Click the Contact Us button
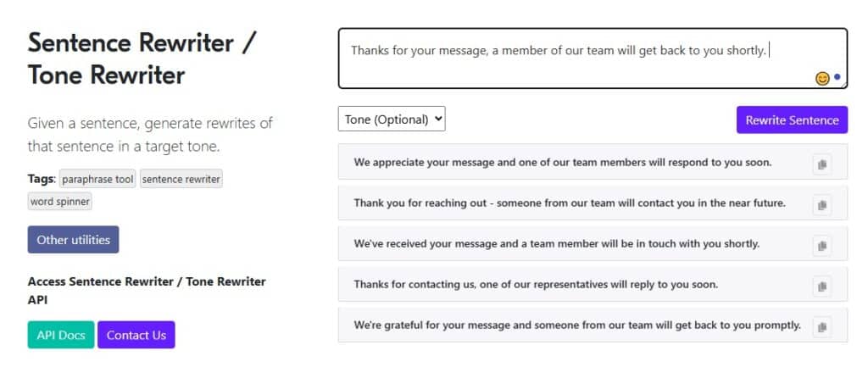 [136, 335]
